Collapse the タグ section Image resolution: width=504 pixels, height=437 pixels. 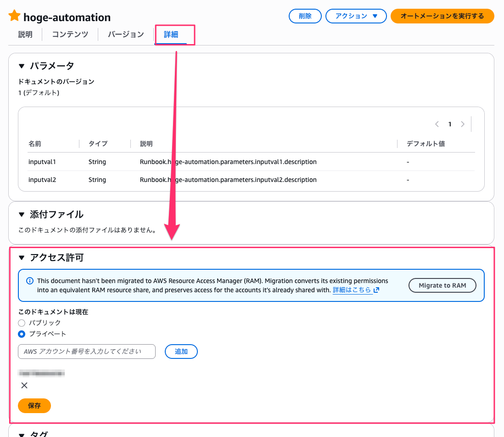click(22, 434)
